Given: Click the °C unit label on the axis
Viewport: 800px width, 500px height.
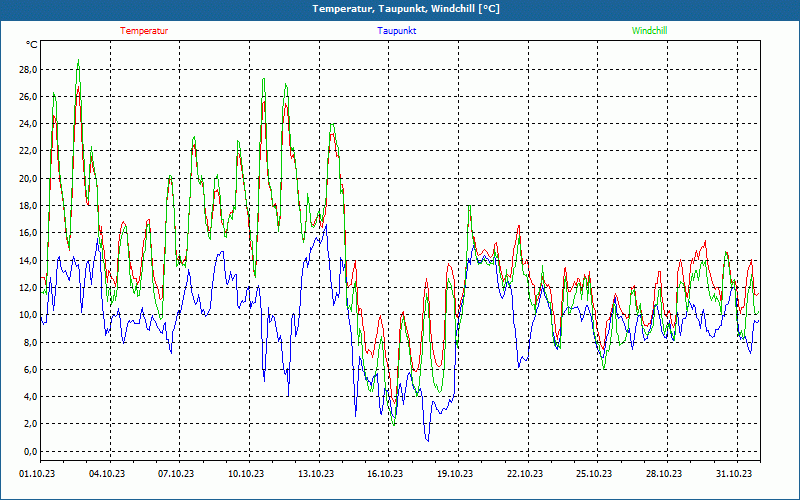Looking at the screenshot, I should coord(32,45).
